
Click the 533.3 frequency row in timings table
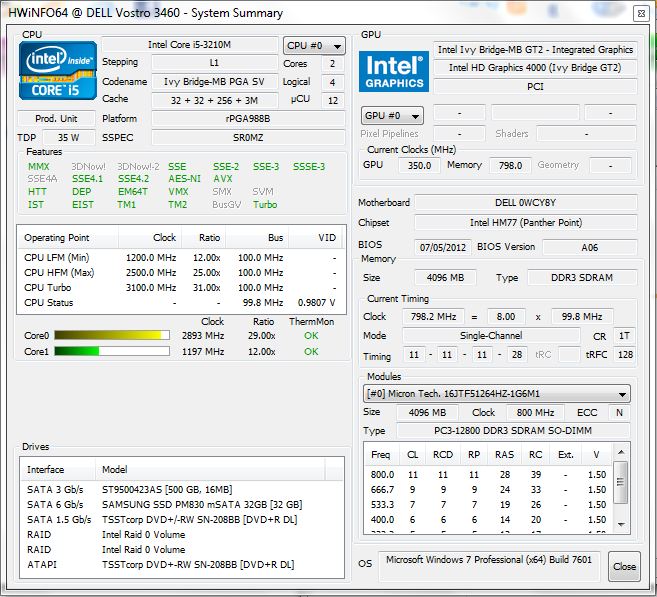[489, 505]
